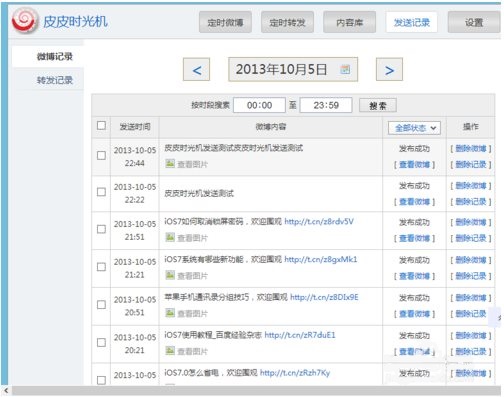View image icon for the 20:51 post

[170, 313]
